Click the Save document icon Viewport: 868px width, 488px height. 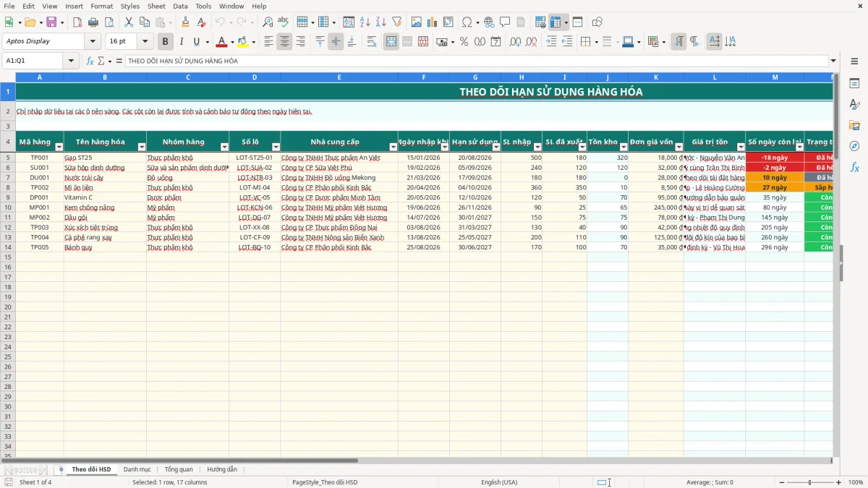51,22
